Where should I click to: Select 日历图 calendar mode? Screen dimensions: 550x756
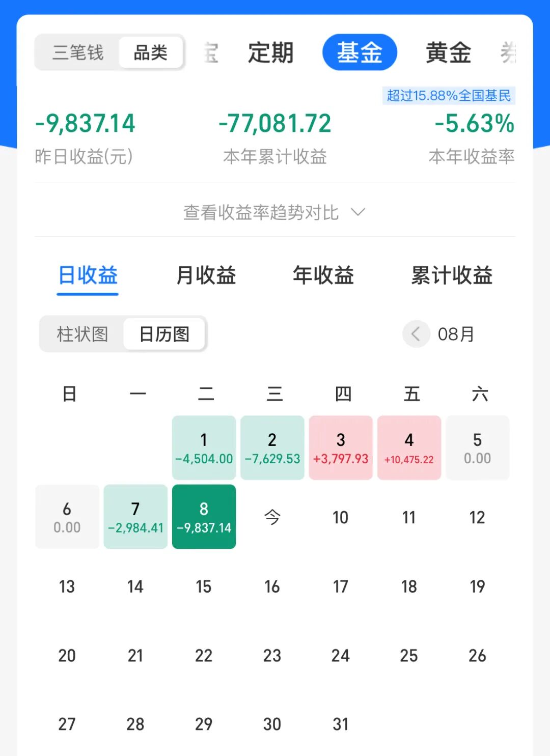click(164, 334)
